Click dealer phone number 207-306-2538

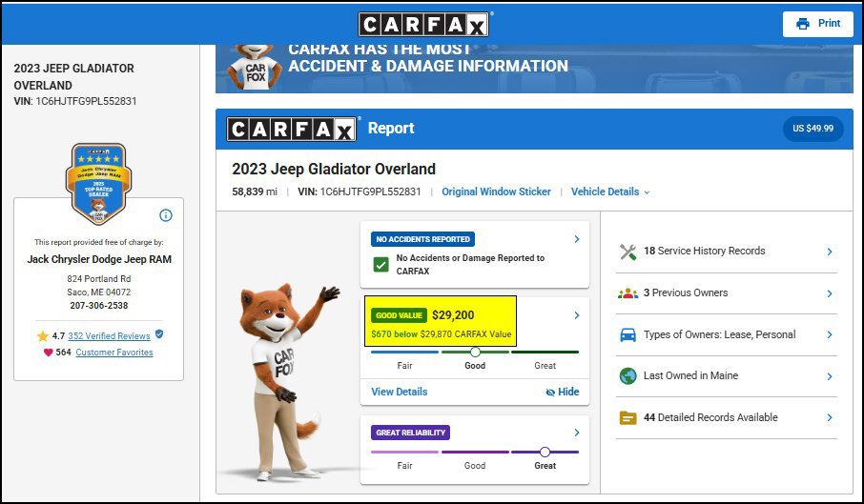(98, 306)
